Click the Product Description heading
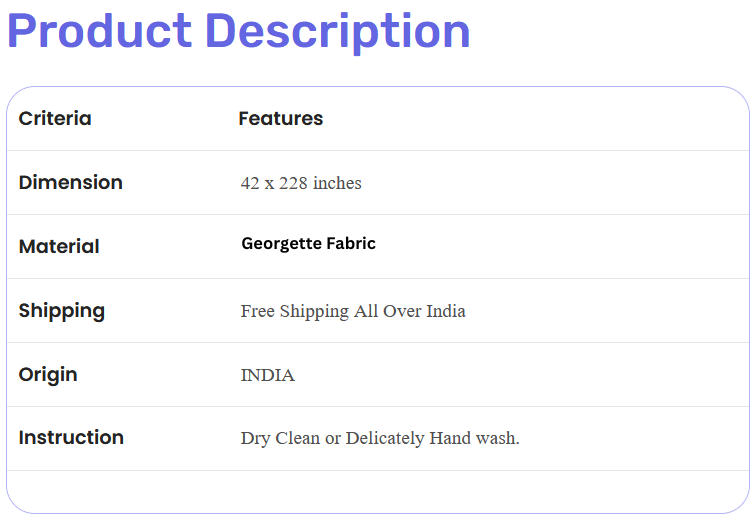 (x=239, y=32)
